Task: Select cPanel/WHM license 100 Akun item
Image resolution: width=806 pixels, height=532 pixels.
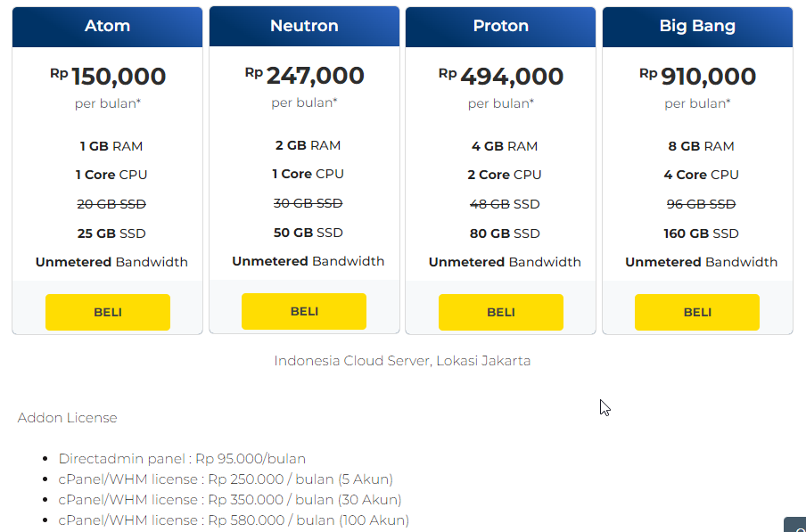Action: pyautogui.click(x=234, y=520)
